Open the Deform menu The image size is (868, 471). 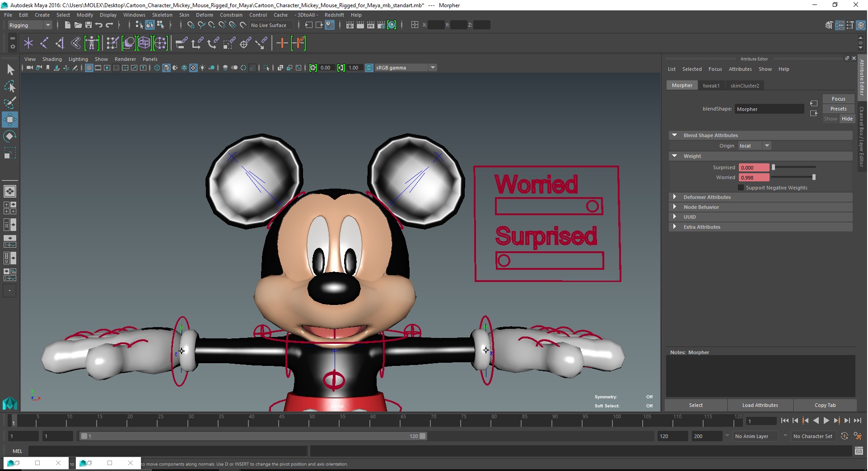coord(204,15)
